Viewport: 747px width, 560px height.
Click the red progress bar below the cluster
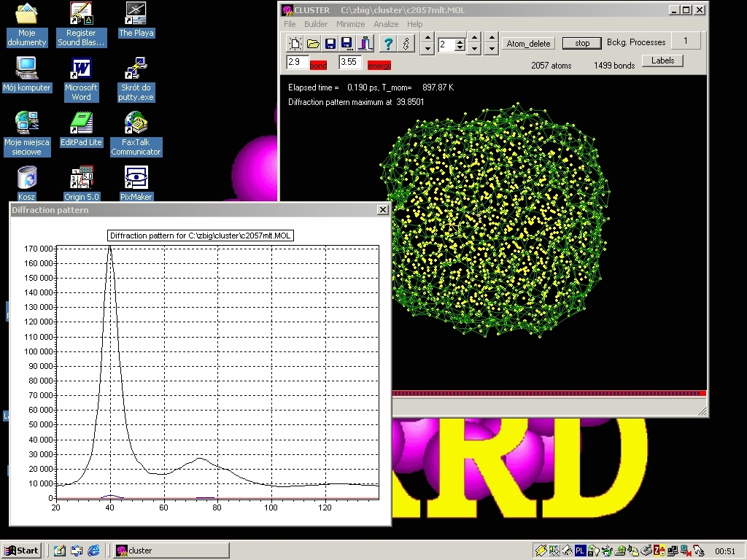click(x=549, y=393)
